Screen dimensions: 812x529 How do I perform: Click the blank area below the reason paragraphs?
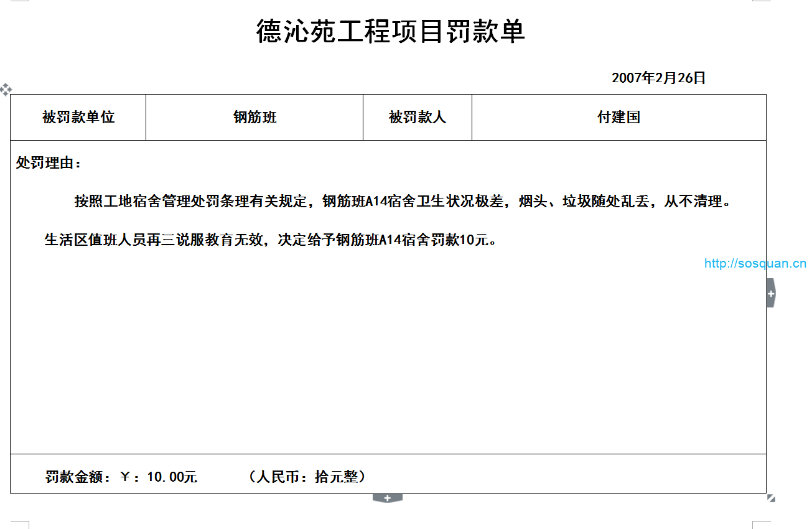click(x=387, y=349)
